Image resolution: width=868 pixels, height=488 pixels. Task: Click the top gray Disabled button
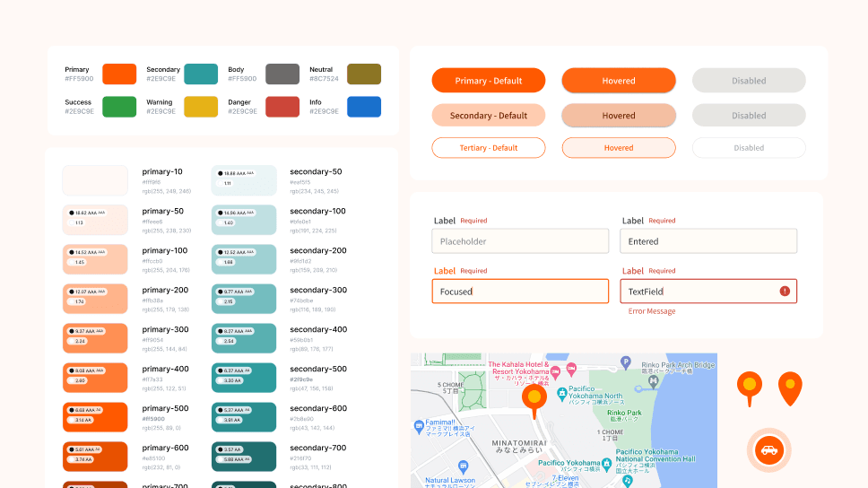pos(749,81)
